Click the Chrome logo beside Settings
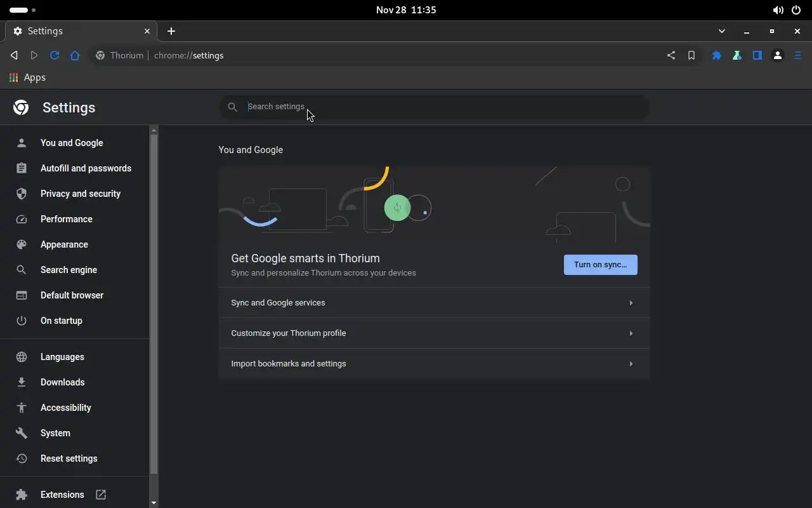812x508 pixels. pyautogui.click(x=21, y=107)
